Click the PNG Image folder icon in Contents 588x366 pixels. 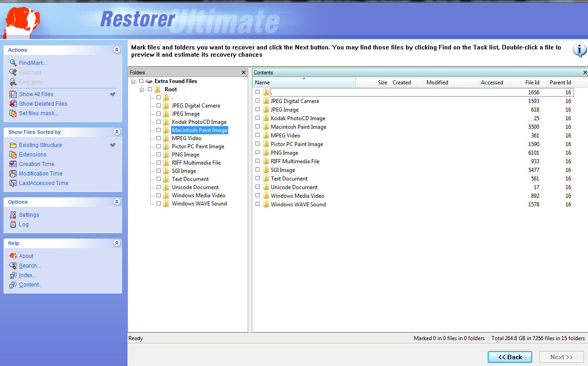pos(266,153)
